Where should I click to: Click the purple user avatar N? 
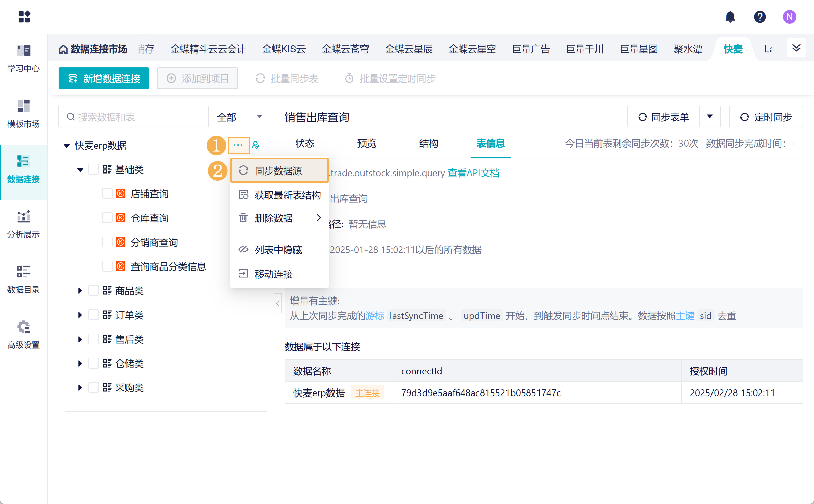point(789,17)
